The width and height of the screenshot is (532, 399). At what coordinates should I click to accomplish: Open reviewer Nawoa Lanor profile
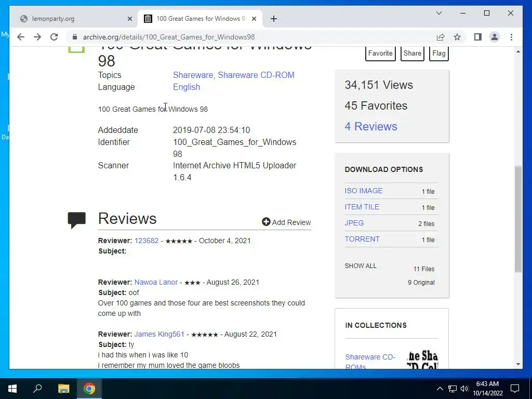point(156,282)
